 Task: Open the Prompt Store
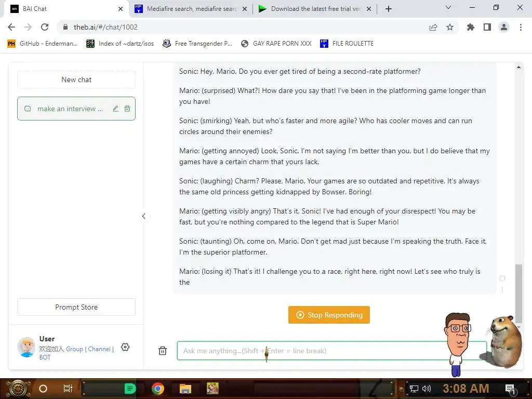(x=76, y=307)
